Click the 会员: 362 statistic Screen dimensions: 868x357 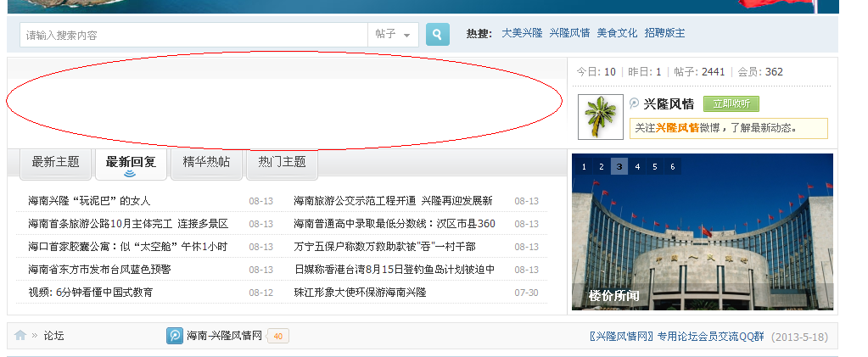(x=760, y=72)
